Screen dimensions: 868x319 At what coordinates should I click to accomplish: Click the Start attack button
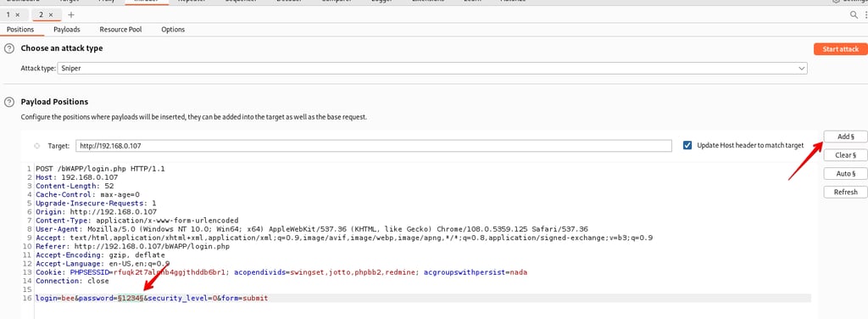point(840,49)
